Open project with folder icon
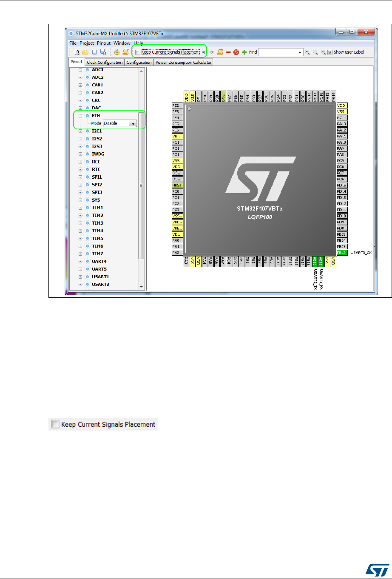 85,52
